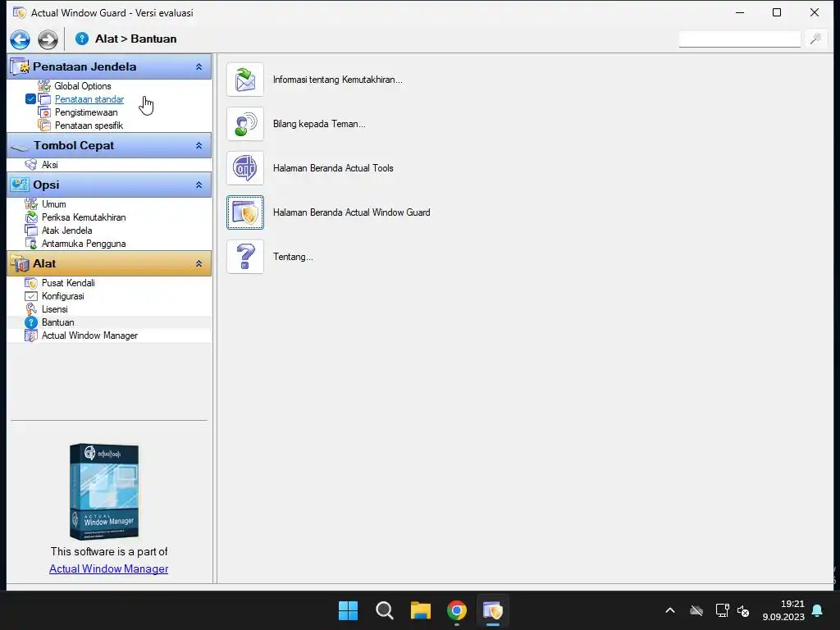Open Umum under Opsi
This screenshot has height=630, width=840.
[54, 204]
